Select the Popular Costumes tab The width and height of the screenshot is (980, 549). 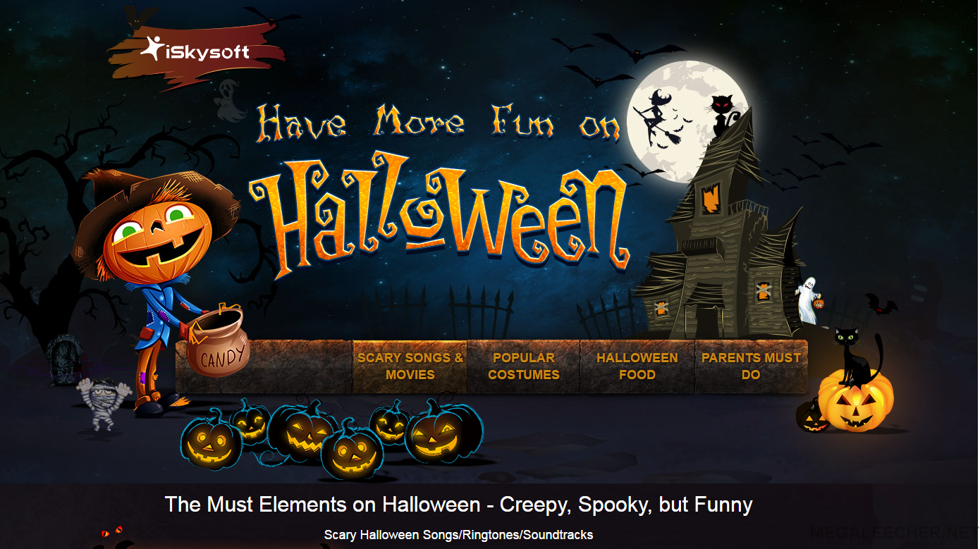point(524,366)
